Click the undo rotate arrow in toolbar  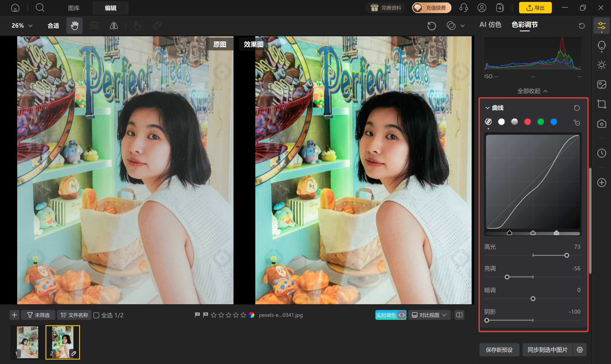point(432,26)
